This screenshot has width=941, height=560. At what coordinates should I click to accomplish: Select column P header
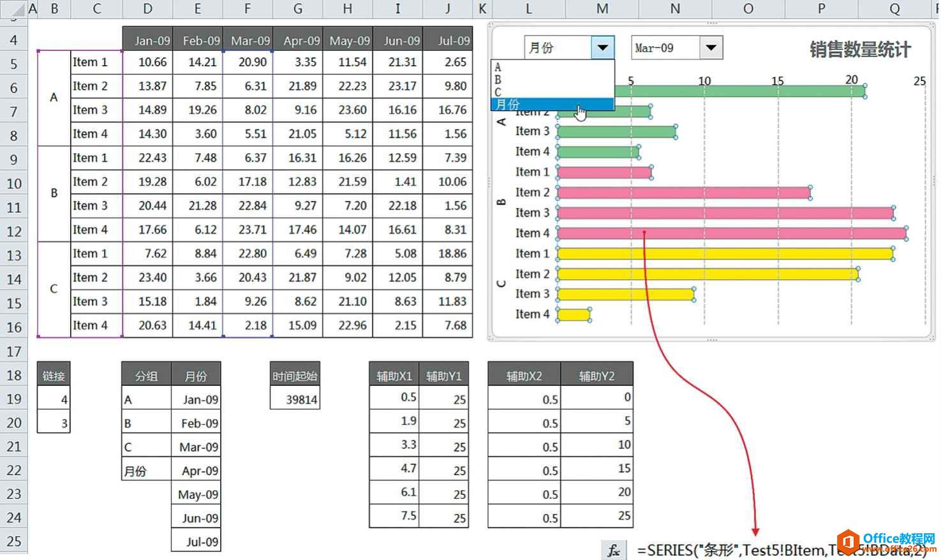point(822,9)
